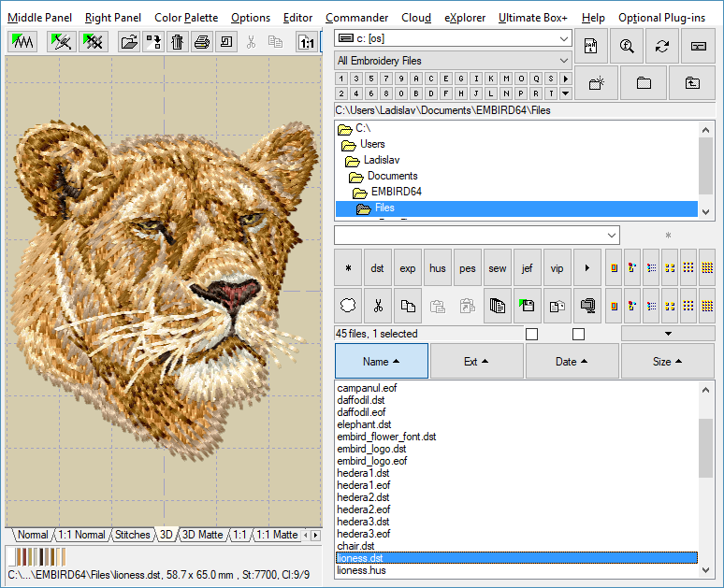Select the file 'chair.dst'
724x588 pixels.
click(355, 546)
